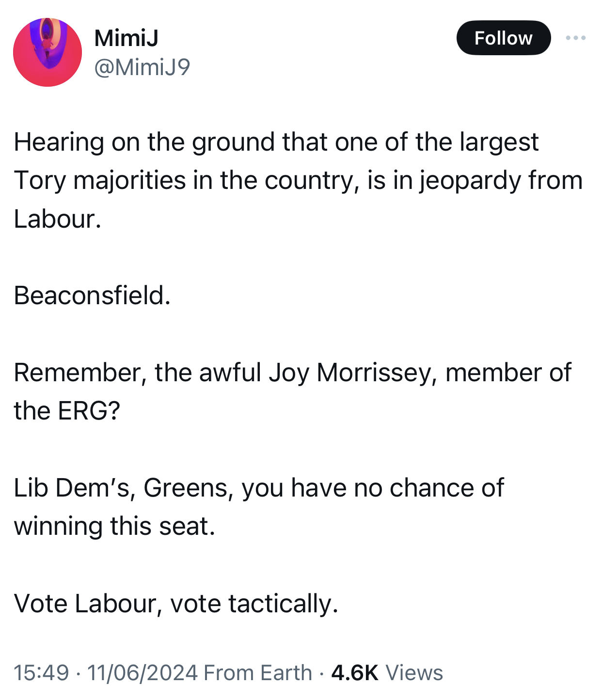Viewport: 602px width, 700px height.
Task: Click the name "Joy Morrissey" in the tweet
Action: click(x=353, y=373)
